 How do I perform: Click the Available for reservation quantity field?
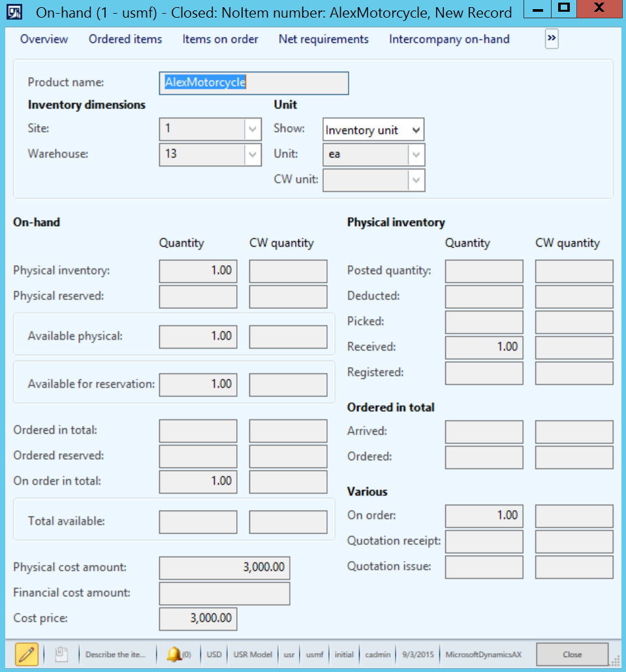(198, 385)
